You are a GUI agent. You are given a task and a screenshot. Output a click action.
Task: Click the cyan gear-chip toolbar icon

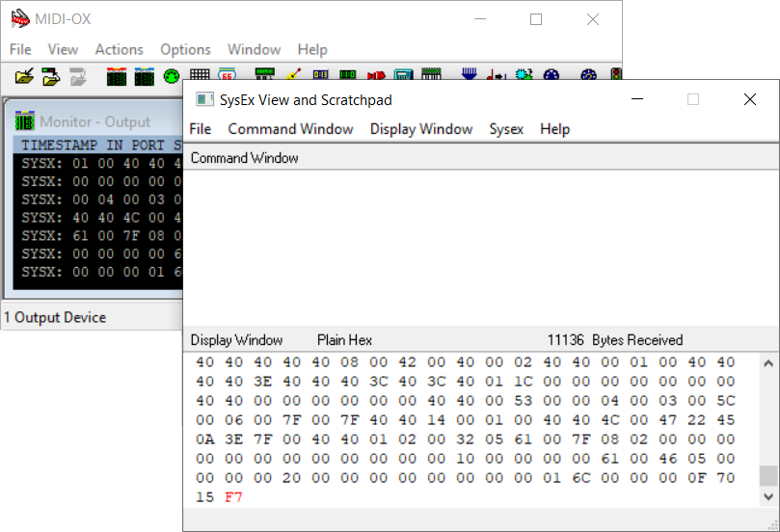[524, 74]
